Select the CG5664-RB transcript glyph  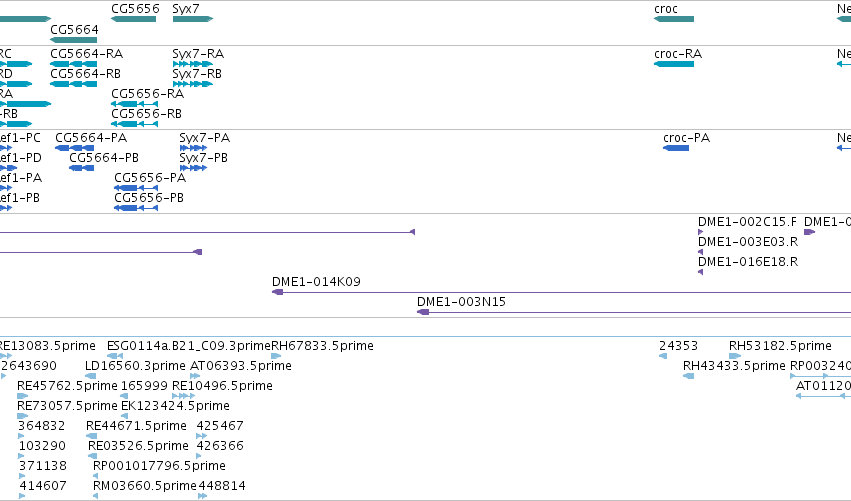pyautogui.click(x=73, y=84)
